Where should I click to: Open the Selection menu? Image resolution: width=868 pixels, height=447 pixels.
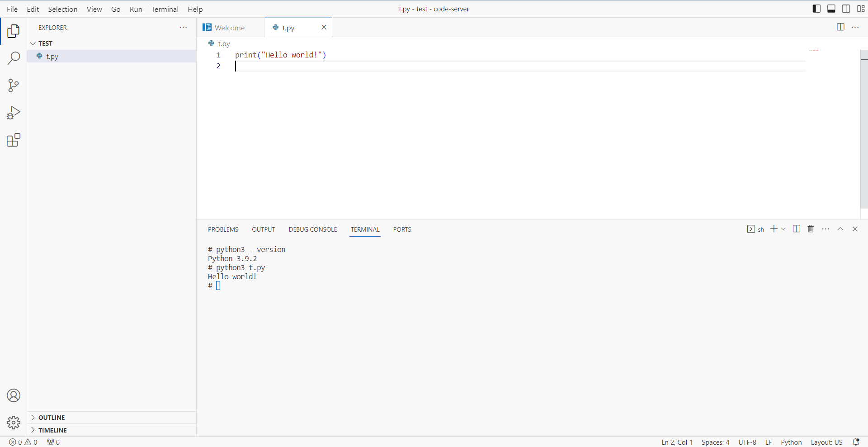point(63,9)
